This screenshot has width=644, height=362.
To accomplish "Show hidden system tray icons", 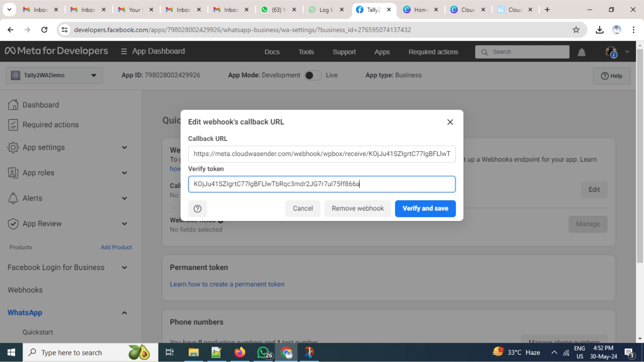I will point(554,353).
